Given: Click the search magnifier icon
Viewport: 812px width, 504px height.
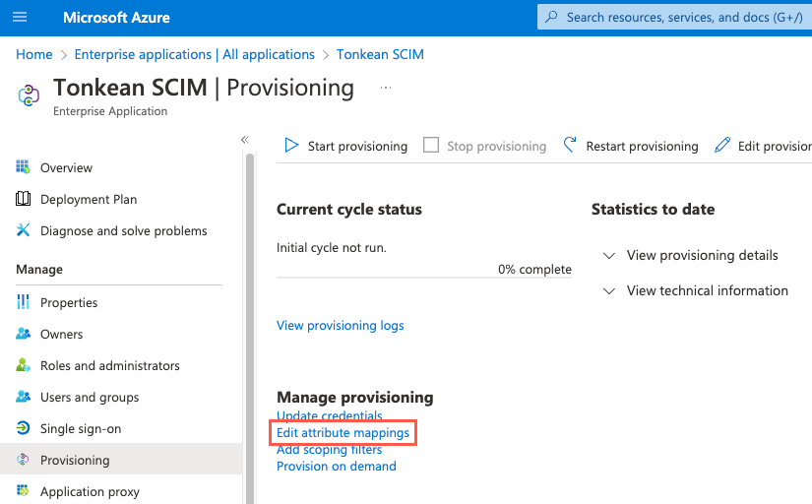Looking at the screenshot, I should point(551,17).
